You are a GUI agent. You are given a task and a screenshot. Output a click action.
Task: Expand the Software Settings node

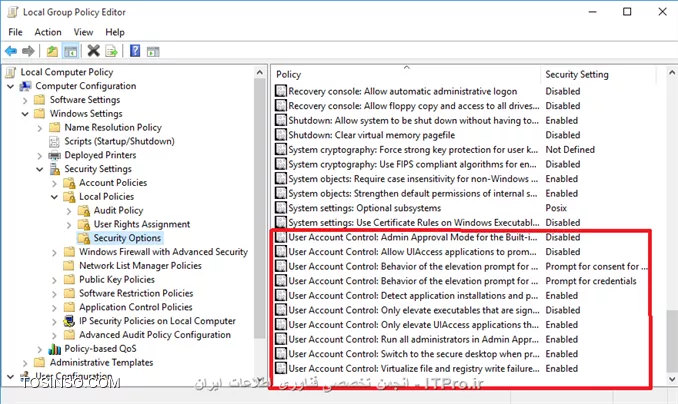click(x=25, y=100)
